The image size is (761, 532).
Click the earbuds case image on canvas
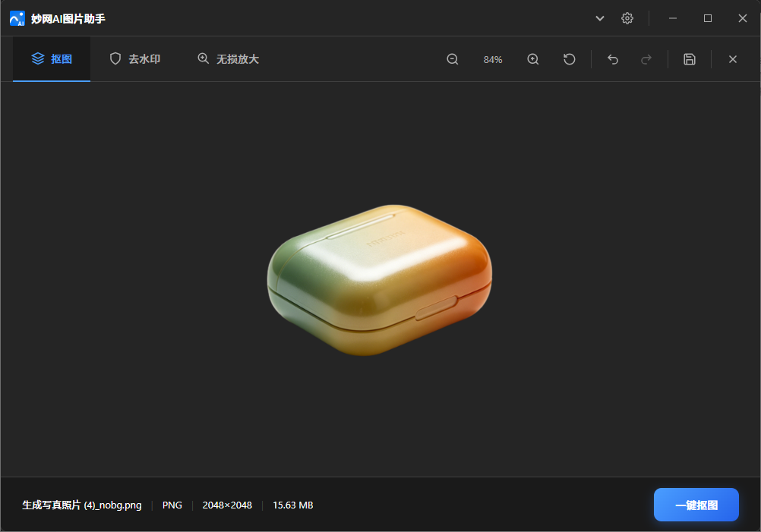coord(380,280)
